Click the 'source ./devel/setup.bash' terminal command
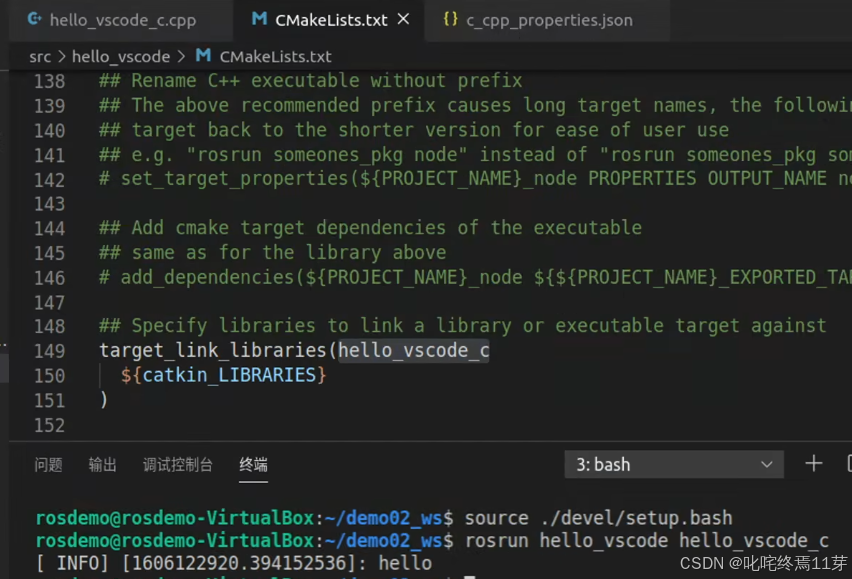 598,518
